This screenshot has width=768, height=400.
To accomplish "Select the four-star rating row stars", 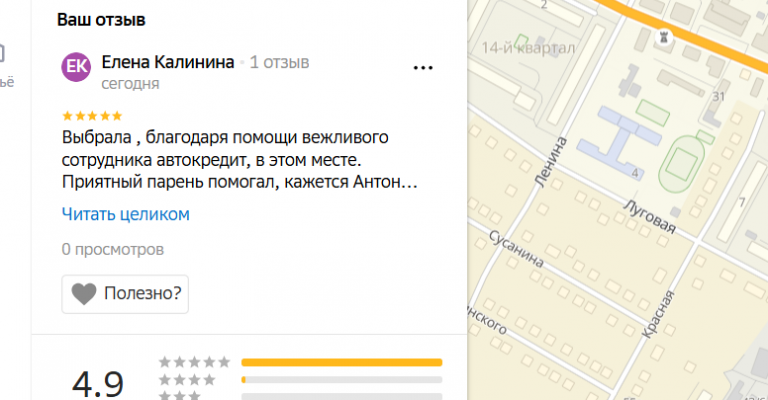I will pyautogui.click(x=187, y=379).
